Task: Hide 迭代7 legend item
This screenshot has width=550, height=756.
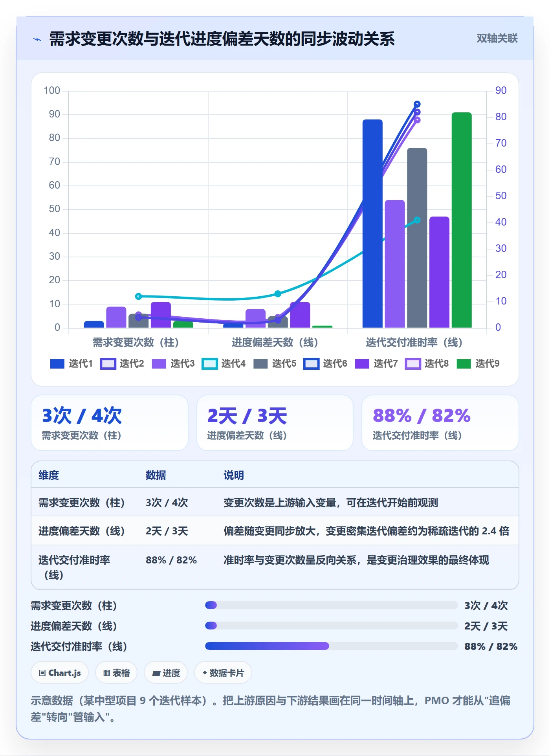Action: 376,364
